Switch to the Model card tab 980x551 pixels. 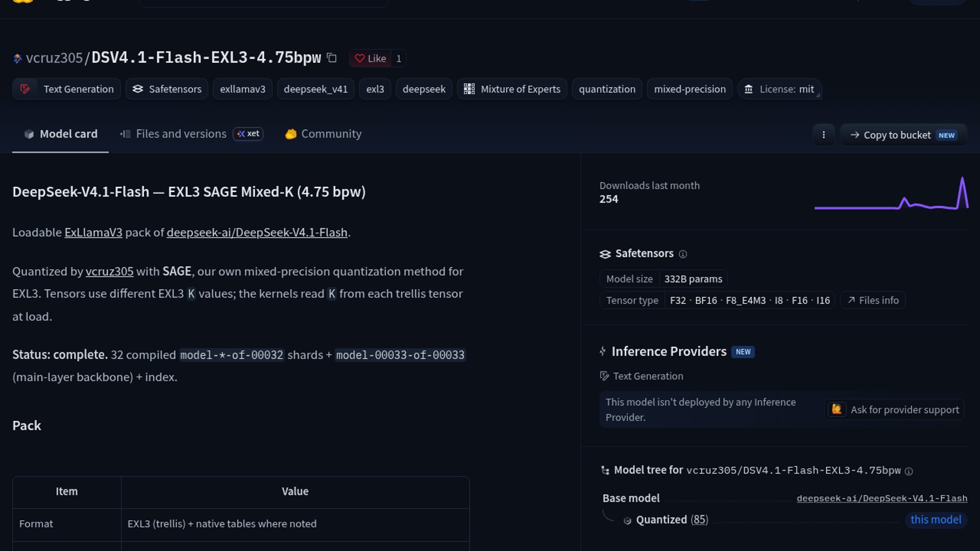(x=60, y=134)
